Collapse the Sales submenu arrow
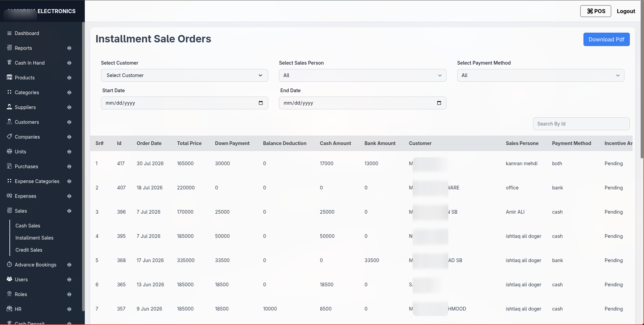644x325 pixels. [69, 211]
